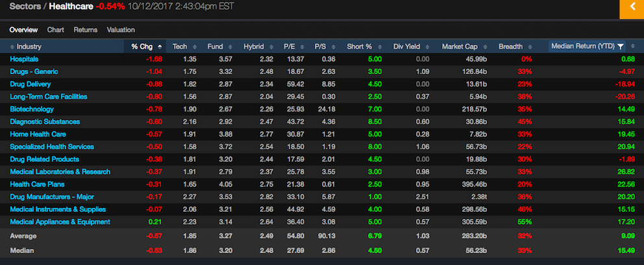Click the filter icon on Median Return (YTD)
This screenshot has height=265, width=644.
pos(620,46)
